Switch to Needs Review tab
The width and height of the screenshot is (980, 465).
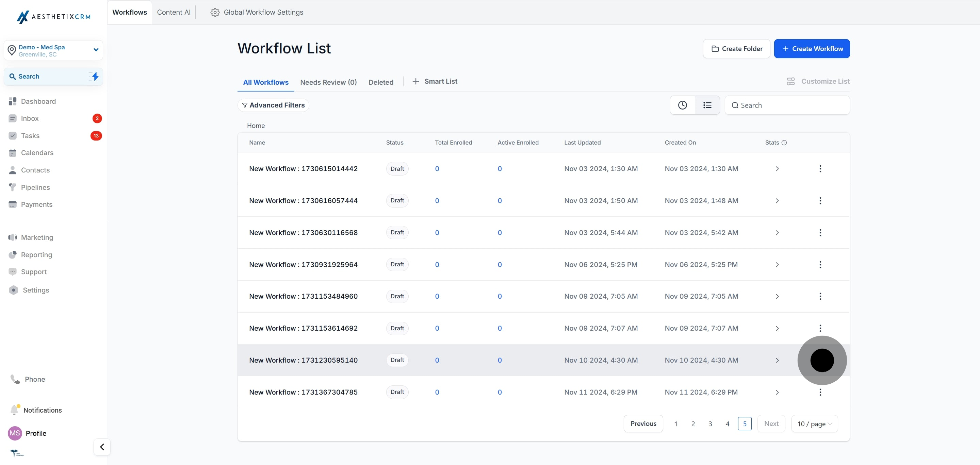328,82
